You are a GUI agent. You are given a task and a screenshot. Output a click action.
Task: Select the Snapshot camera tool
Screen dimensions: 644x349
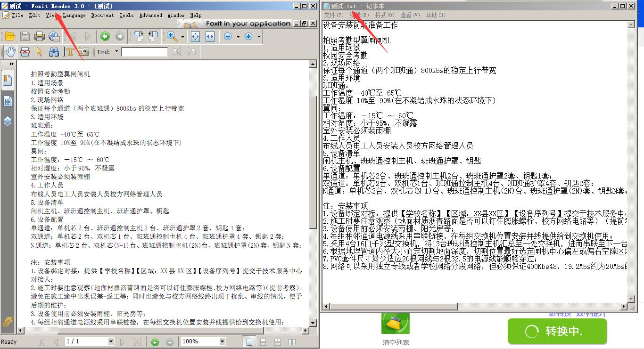(83, 52)
